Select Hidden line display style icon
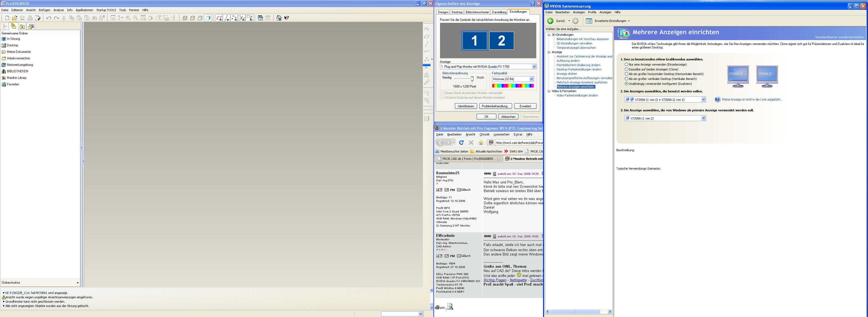This screenshot has height=317, width=868. tap(193, 18)
